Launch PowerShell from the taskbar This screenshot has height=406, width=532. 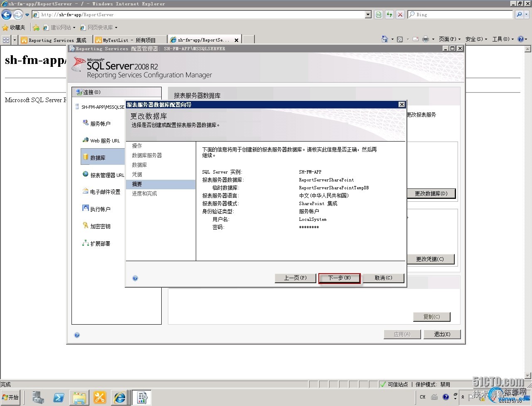click(x=59, y=398)
